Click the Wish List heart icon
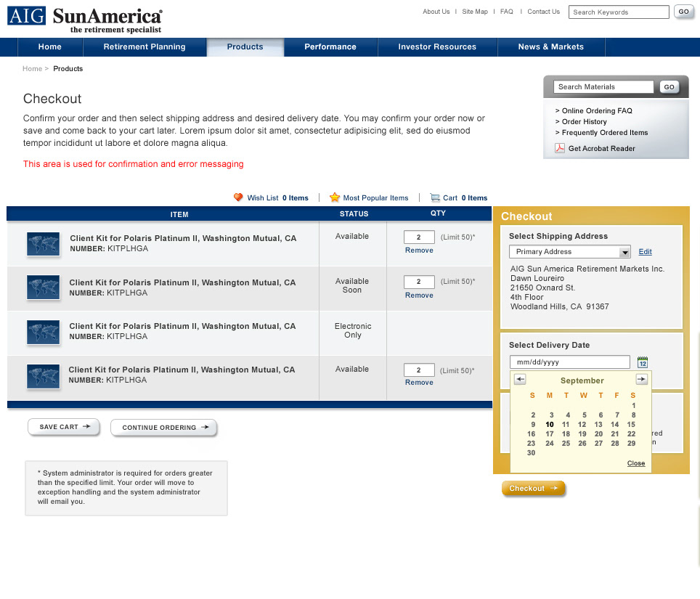The height and width of the screenshot is (599, 700). (238, 197)
